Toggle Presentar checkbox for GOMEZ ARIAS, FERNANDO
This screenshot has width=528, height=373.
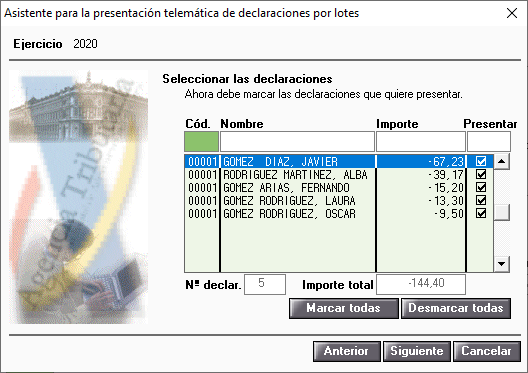pyautogui.click(x=481, y=188)
